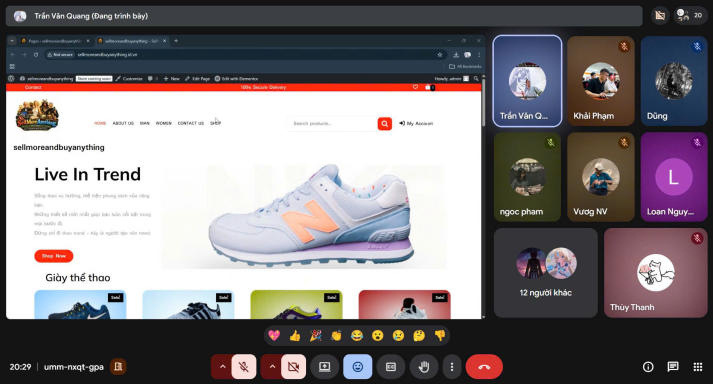Image resolution: width=713 pixels, height=384 pixels.
Task: Click the icon left of participants count
Action: click(660, 15)
